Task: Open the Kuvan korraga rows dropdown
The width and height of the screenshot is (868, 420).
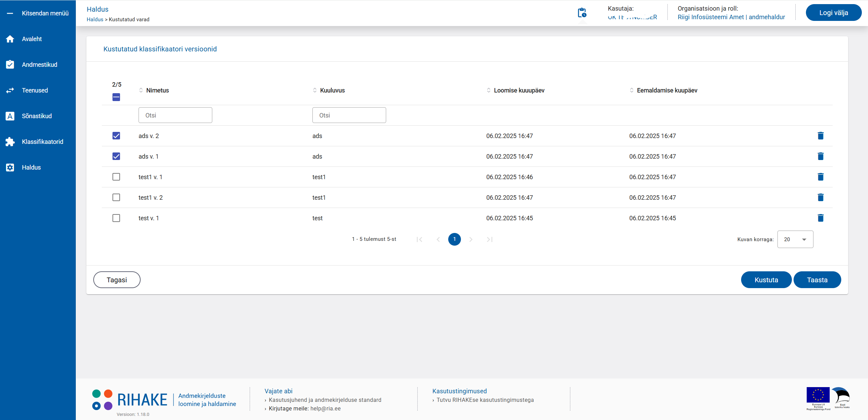Action: pos(795,239)
